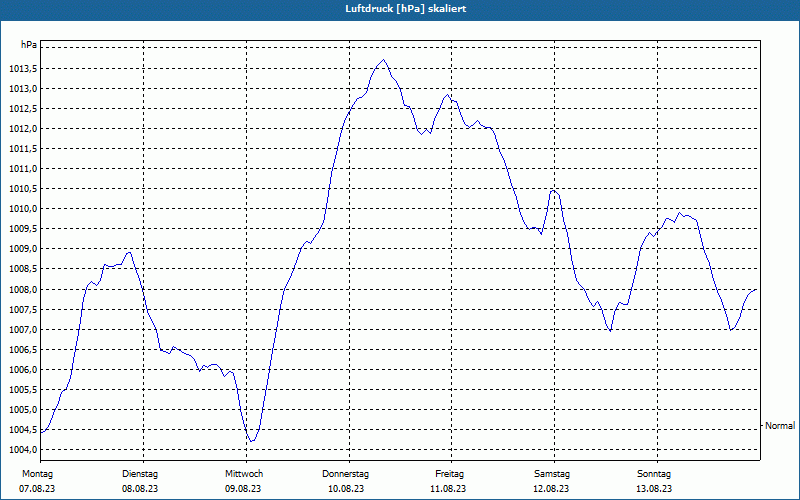Select the 1007,5 axis value
The height and width of the screenshot is (500, 800).
pyautogui.click(x=23, y=310)
